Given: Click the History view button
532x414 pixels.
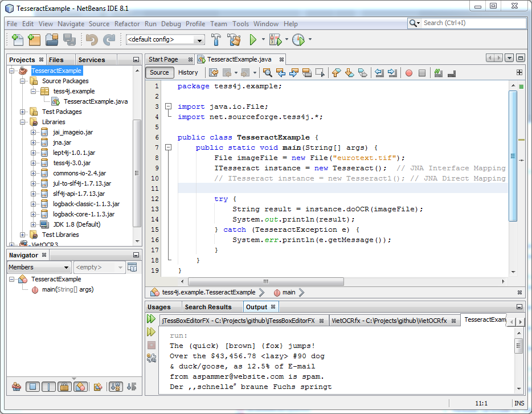Looking at the screenshot, I should tap(188, 72).
